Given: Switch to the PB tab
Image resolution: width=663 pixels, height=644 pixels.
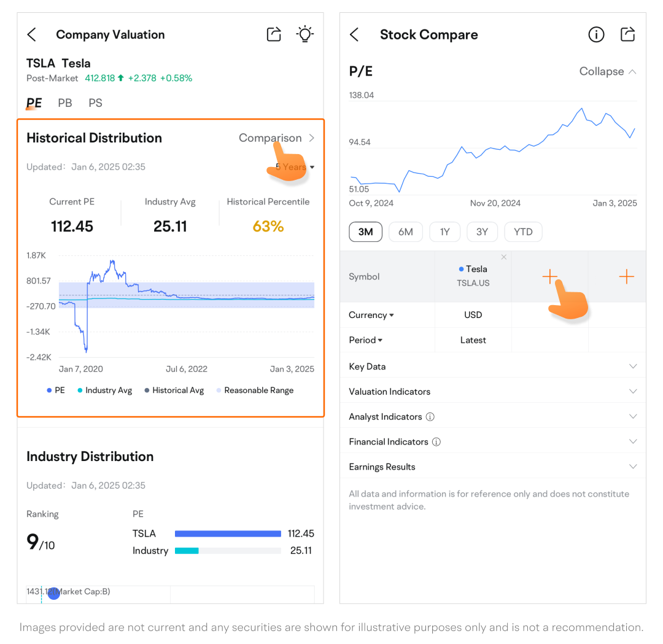Looking at the screenshot, I should (x=65, y=103).
